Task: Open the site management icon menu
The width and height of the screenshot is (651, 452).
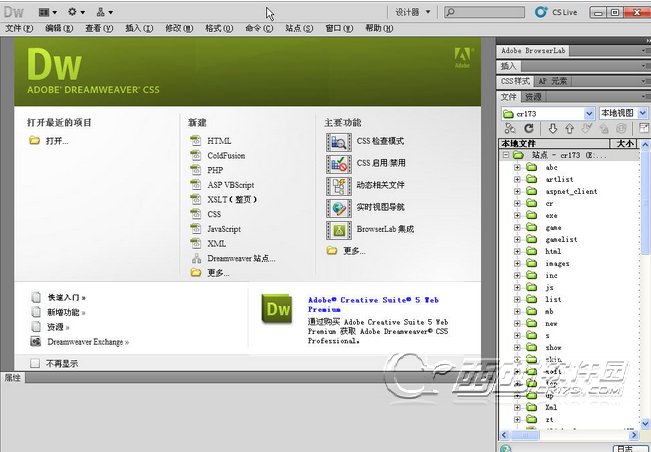Action: coord(104,12)
